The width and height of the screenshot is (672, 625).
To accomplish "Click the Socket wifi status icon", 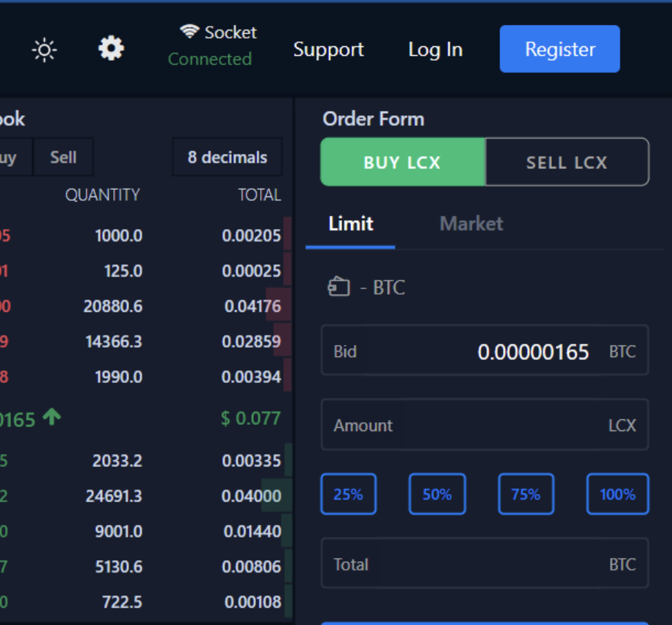I will (189, 31).
